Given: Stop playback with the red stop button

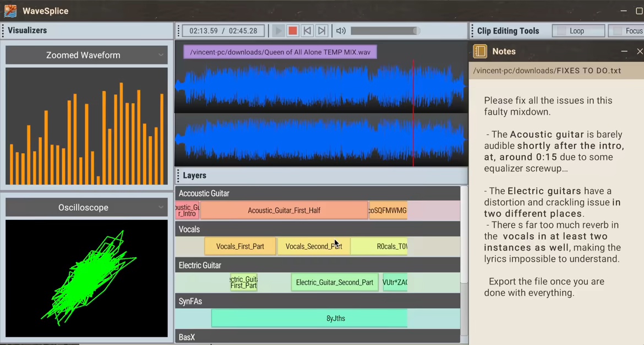Looking at the screenshot, I should point(292,31).
